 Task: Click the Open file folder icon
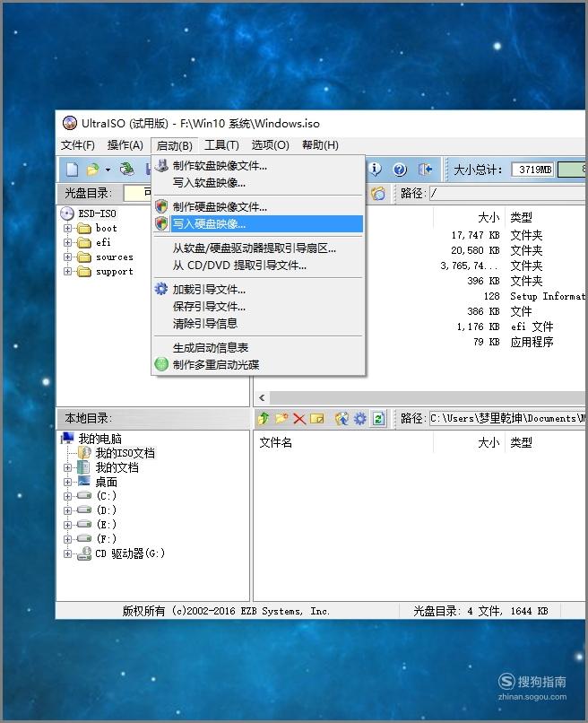pyautogui.click(x=93, y=170)
